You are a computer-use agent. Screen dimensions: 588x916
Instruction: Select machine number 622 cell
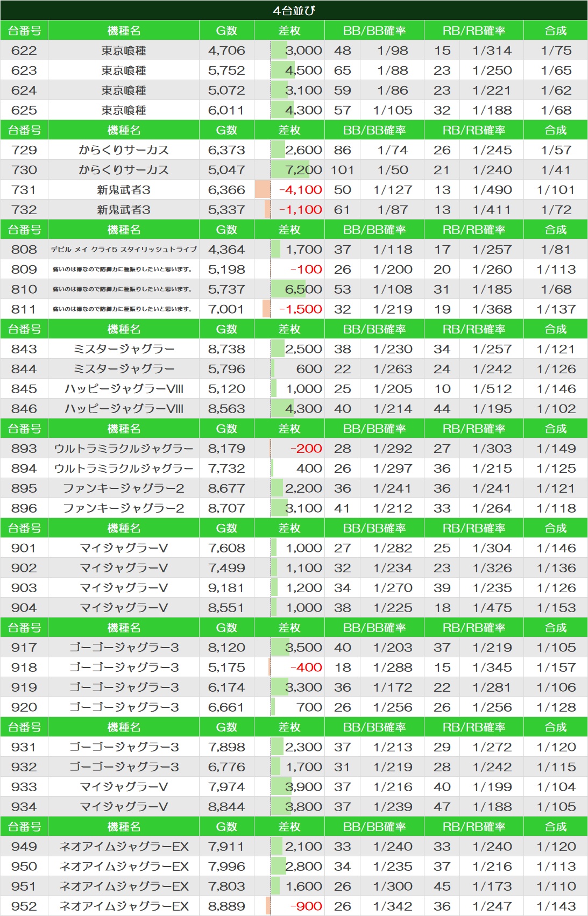[24, 51]
